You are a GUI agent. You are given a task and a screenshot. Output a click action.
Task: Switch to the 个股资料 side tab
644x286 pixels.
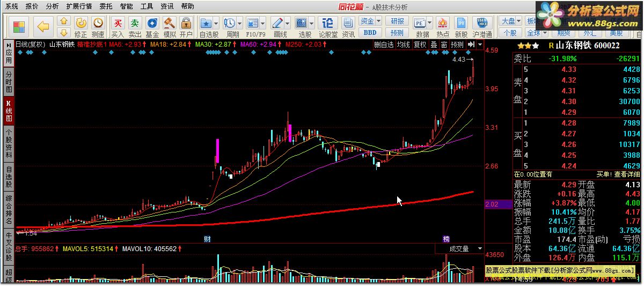[x=9, y=143]
